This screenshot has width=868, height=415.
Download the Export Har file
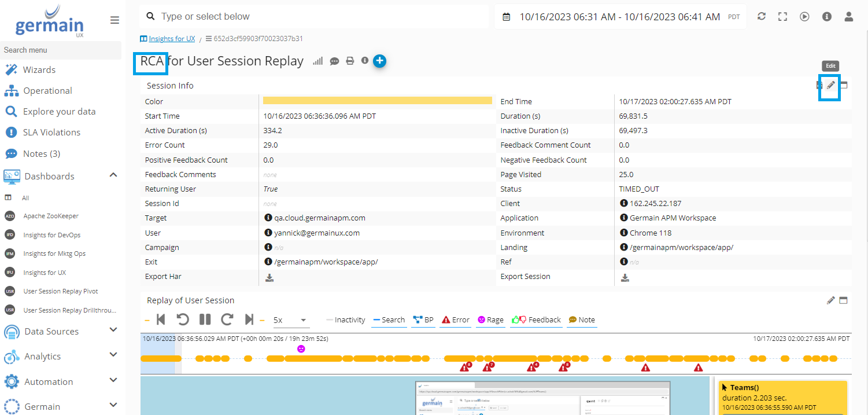pyautogui.click(x=269, y=277)
